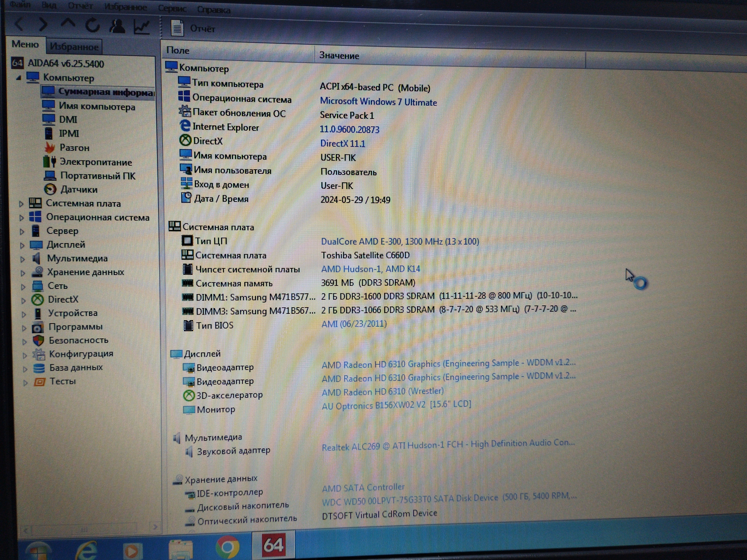Click the Forward navigation arrow

pos(43,24)
